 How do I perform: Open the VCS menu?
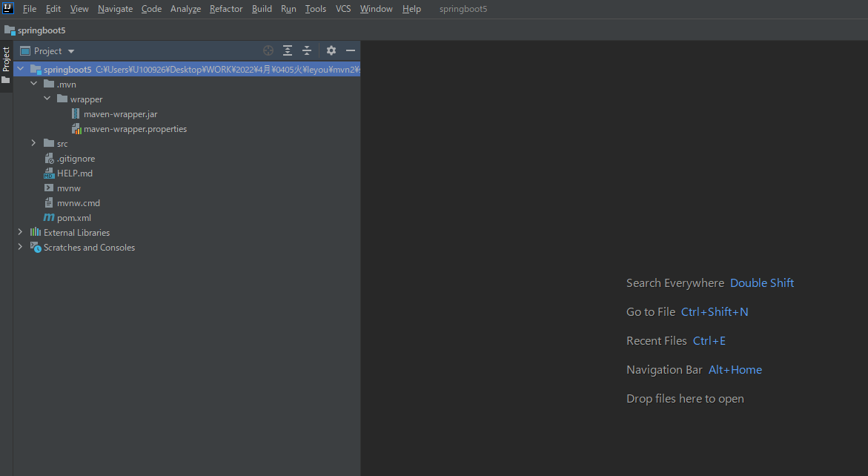click(x=343, y=9)
